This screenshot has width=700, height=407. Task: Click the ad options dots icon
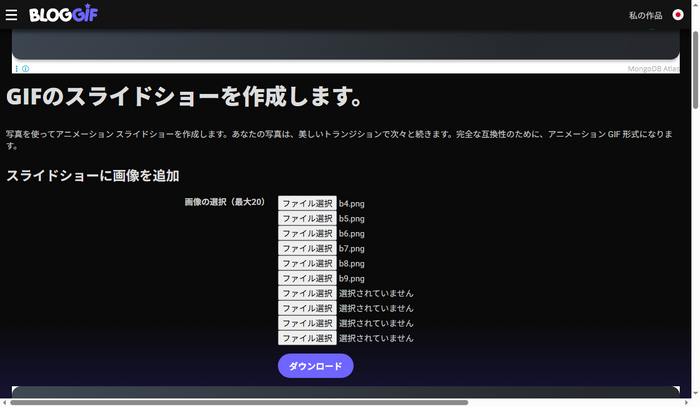pyautogui.click(x=17, y=69)
